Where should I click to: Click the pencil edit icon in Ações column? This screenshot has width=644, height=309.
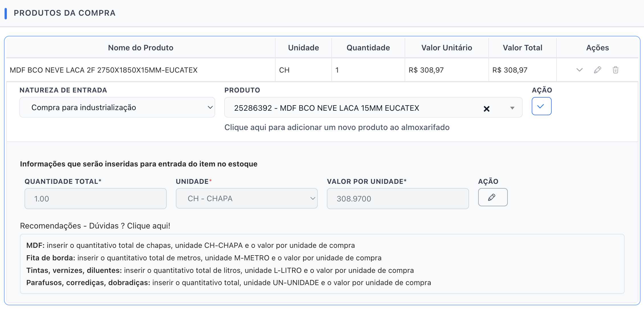pyautogui.click(x=598, y=70)
